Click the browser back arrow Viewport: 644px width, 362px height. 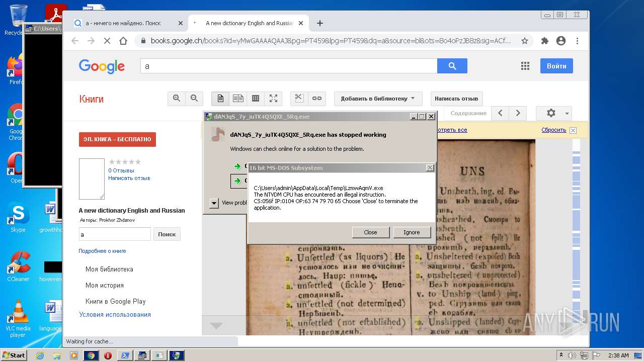pyautogui.click(x=75, y=41)
